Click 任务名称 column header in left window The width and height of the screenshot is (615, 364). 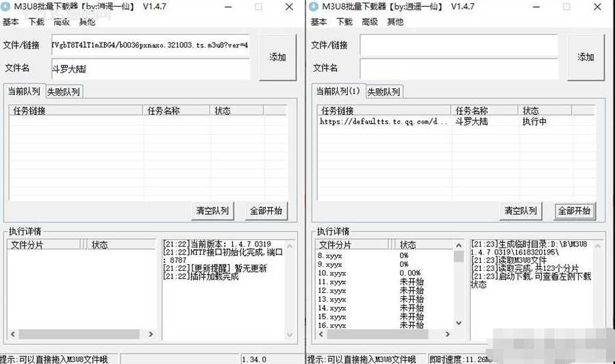[x=177, y=111]
